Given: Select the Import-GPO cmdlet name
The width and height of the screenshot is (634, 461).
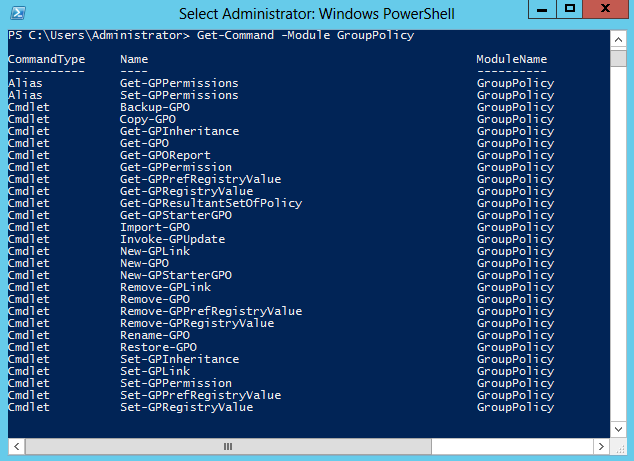Looking at the screenshot, I should pyautogui.click(x=155, y=227).
